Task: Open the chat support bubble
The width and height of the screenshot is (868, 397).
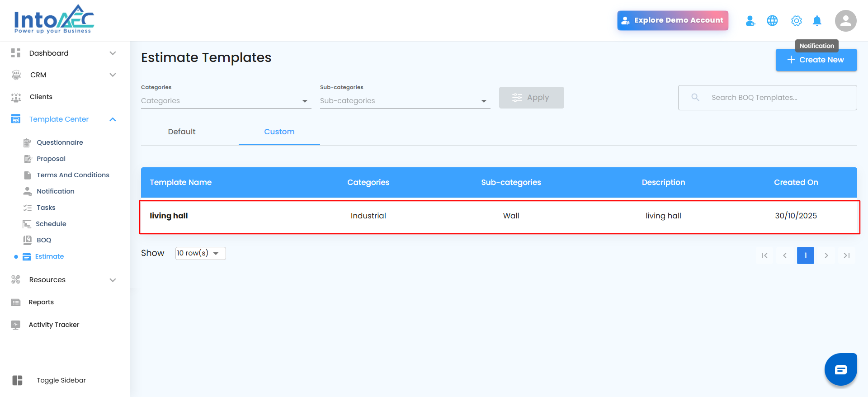Action: coord(840,369)
